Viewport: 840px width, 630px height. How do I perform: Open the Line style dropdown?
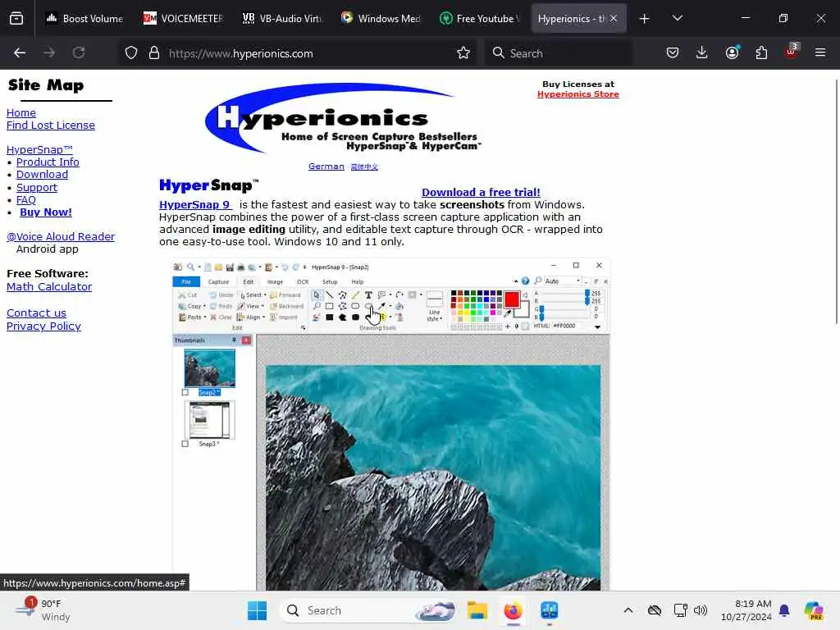[435, 316]
